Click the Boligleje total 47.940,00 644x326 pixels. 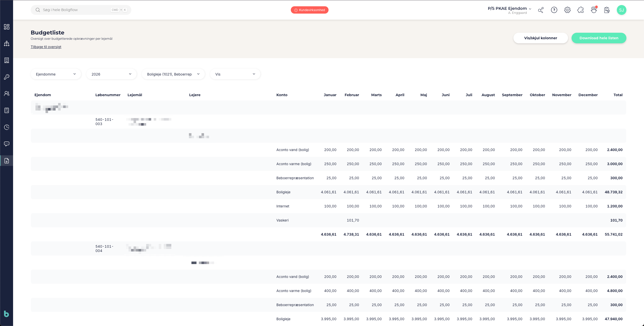614,319
